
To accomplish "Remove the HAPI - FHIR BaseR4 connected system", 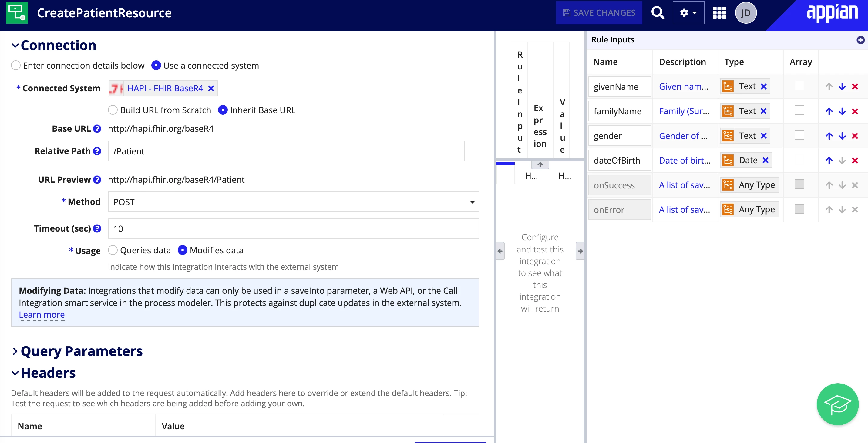I will point(211,88).
